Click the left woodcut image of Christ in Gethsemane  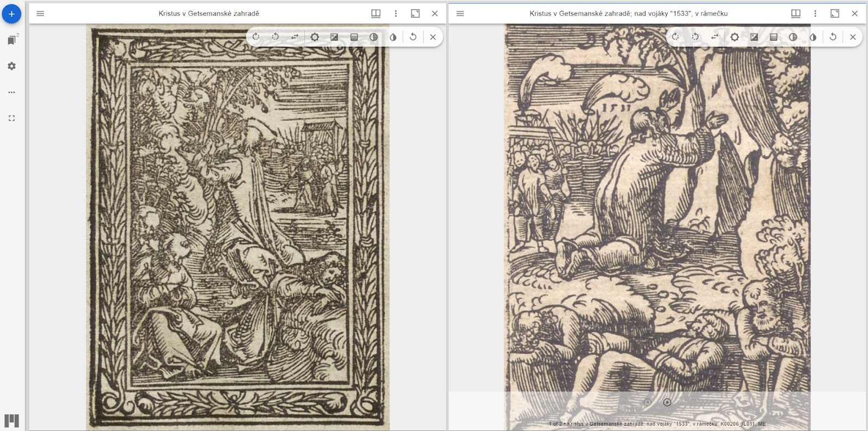[238, 227]
